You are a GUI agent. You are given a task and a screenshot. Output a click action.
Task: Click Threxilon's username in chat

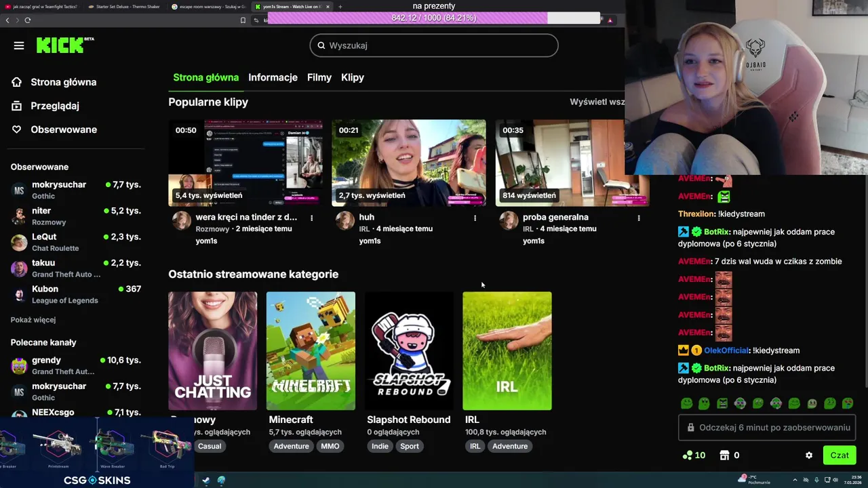coord(696,213)
